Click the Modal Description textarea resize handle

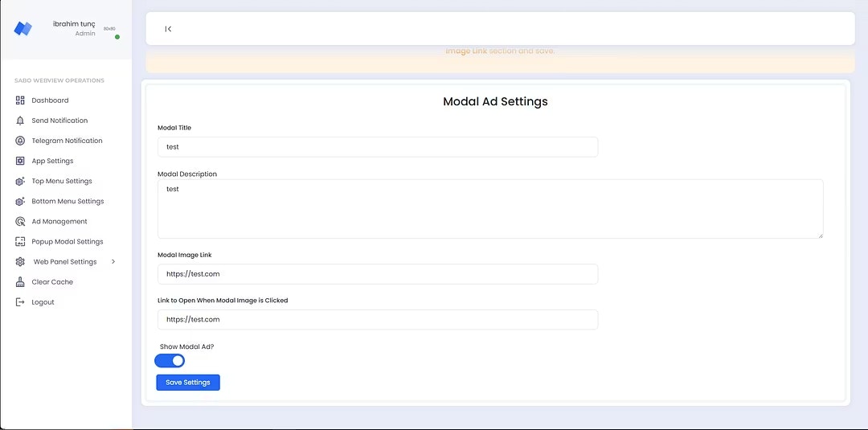821,235
